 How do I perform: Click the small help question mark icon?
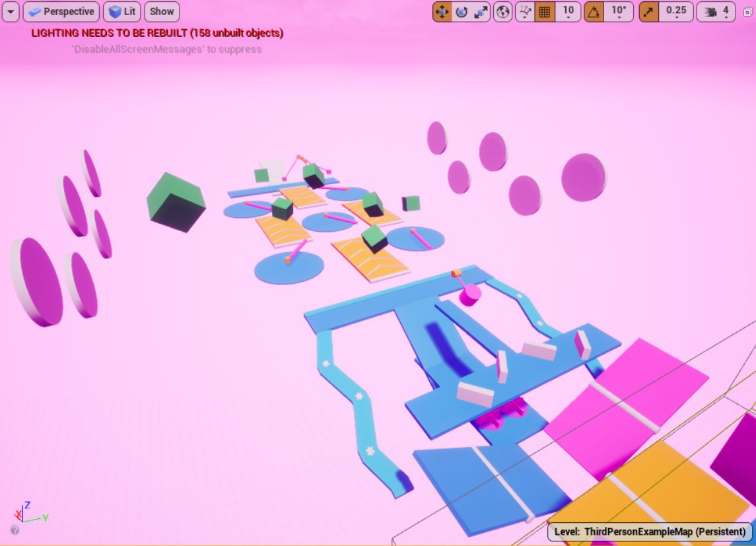click(15, 530)
